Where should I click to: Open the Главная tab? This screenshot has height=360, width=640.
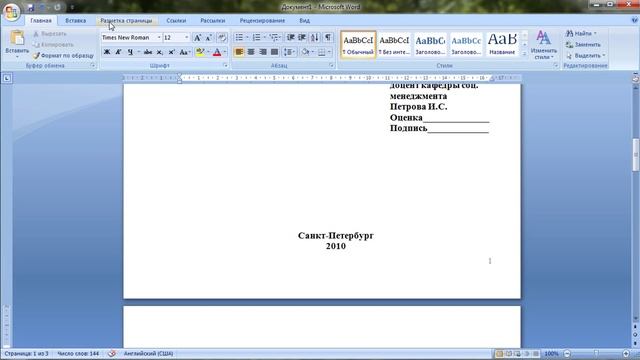(41, 20)
